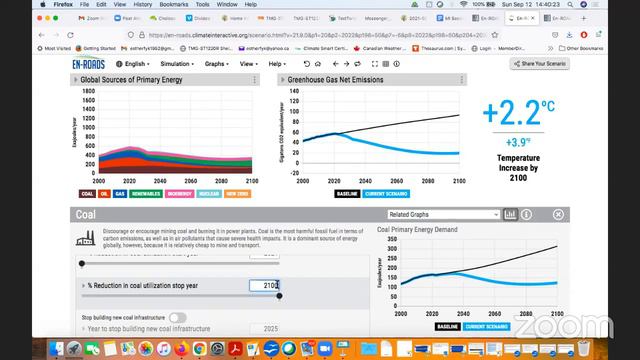Viewport: 640px width, 360px height.
Task: Click the bar chart icon in Coal panel header
Action: 510,214
